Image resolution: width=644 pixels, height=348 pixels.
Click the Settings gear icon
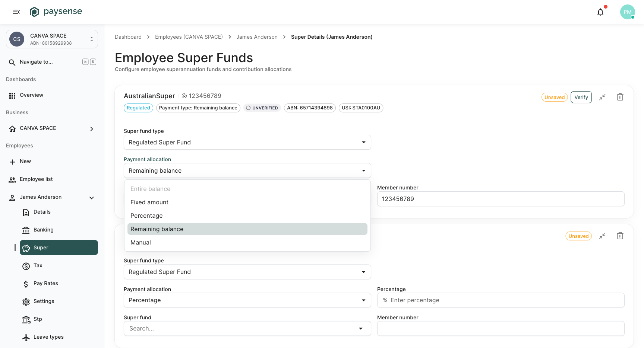click(x=26, y=302)
